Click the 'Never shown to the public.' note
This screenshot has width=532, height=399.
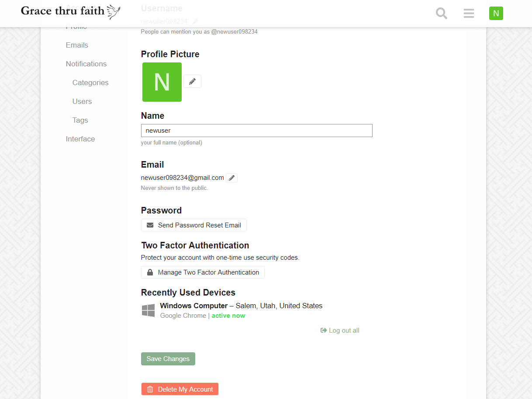point(174,188)
